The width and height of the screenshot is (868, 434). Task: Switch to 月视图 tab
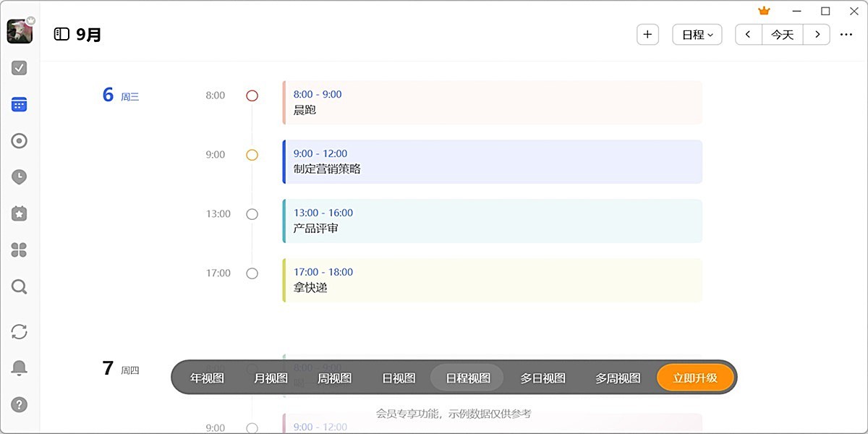coord(271,378)
